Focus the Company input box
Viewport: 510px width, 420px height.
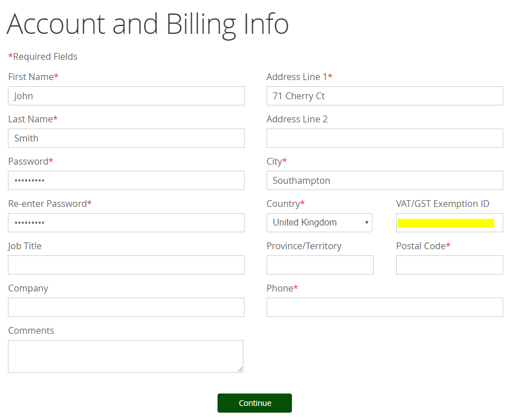[126, 307]
